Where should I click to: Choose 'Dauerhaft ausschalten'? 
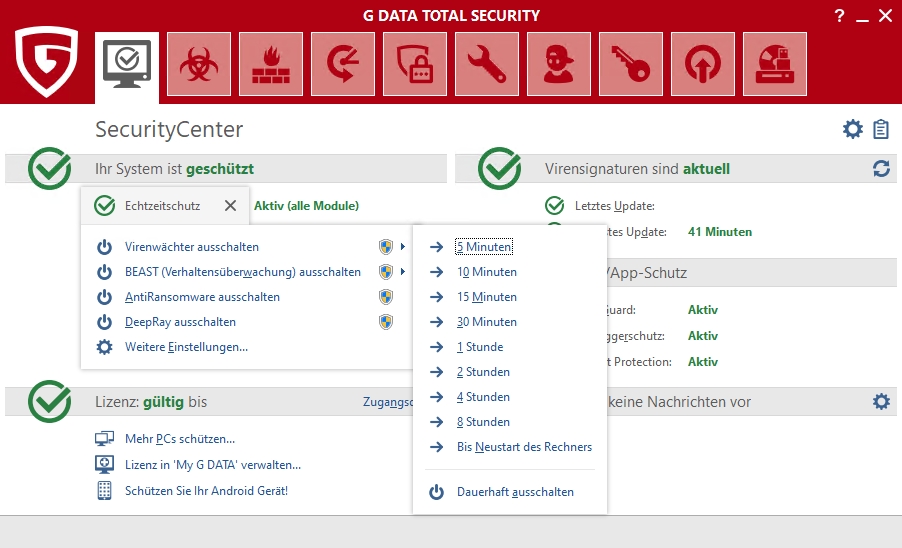coord(515,492)
